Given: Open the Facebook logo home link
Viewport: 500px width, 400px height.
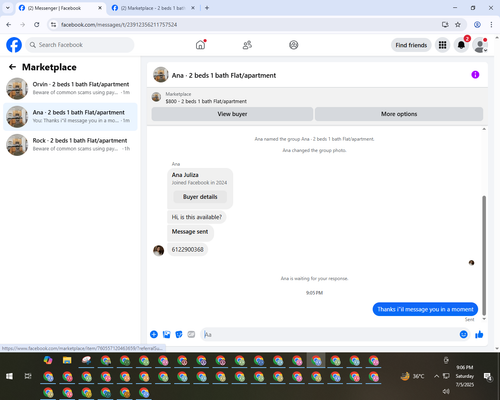Looking at the screenshot, I should (x=14, y=45).
